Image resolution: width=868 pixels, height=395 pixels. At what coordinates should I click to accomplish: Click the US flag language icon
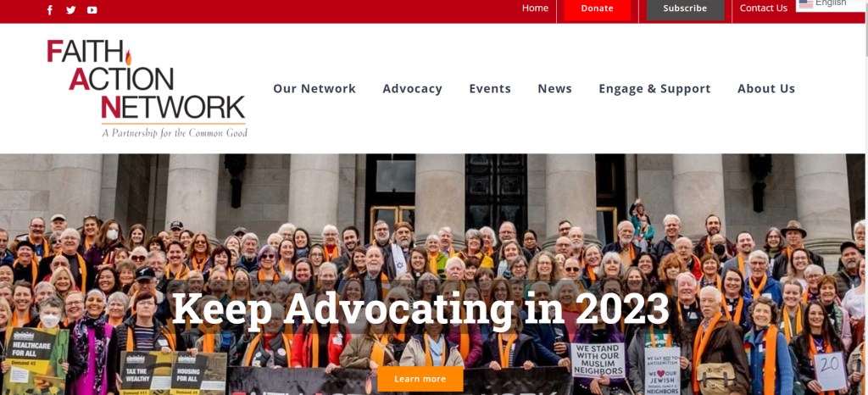[806, 4]
